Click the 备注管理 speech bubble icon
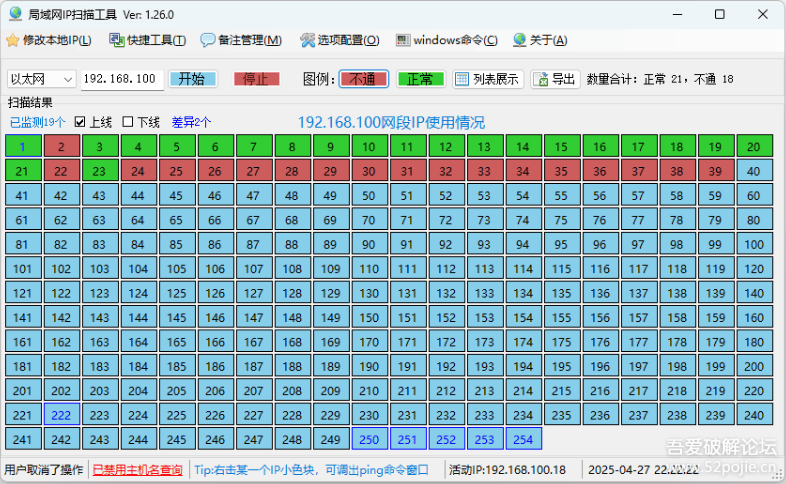This screenshot has width=786, height=484. [x=208, y=40]
